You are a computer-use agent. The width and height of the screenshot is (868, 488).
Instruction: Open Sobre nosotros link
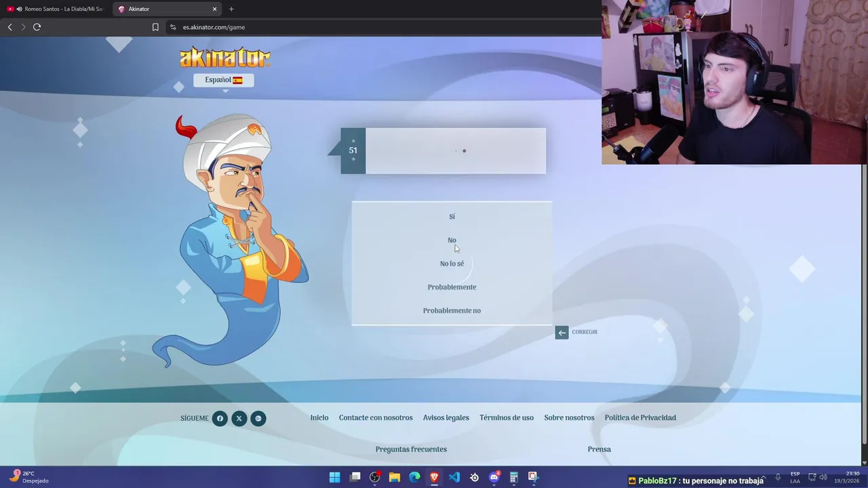click(x=569, y=418)
